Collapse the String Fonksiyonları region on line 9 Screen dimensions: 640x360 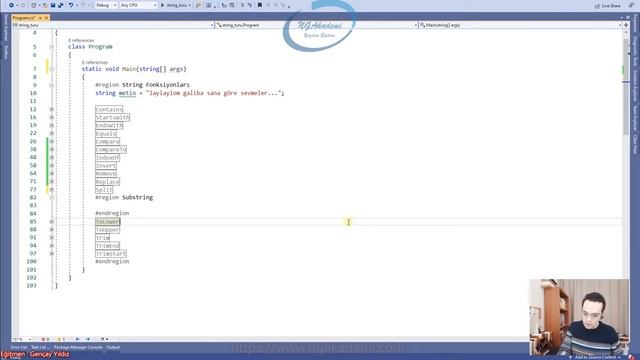52,85
